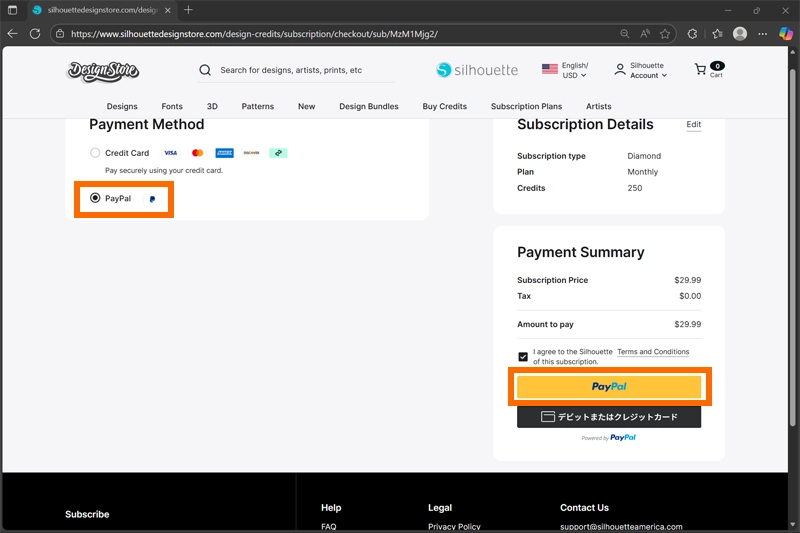Image resolution: width=800 pixels, height=533 pixels.
Task: Open the Terms and Conditions link
Action: click(x=653, y=352)
